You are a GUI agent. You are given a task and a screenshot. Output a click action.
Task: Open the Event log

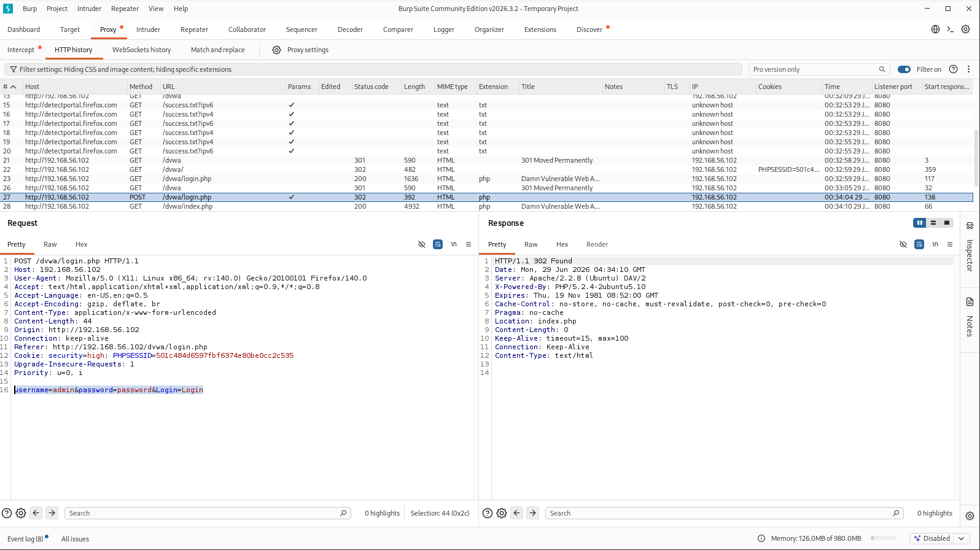point(25,539)
